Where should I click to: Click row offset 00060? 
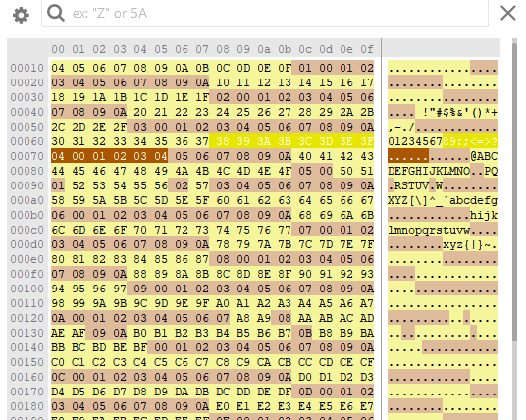click(x=27, y=141)
